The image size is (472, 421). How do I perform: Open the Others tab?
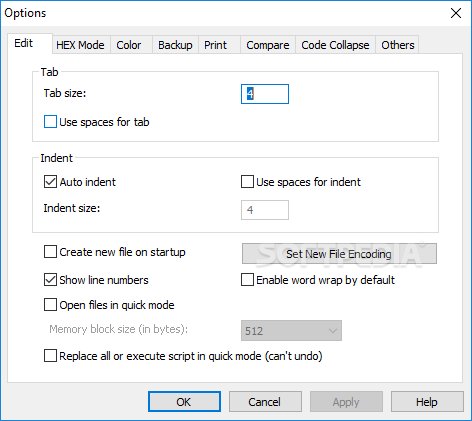point(398,45)
